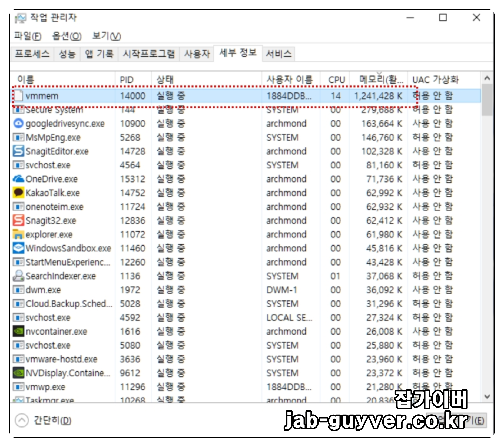Sort by the UAC 가상화 column header
The image size is (504, 447).
click(444, 80)
